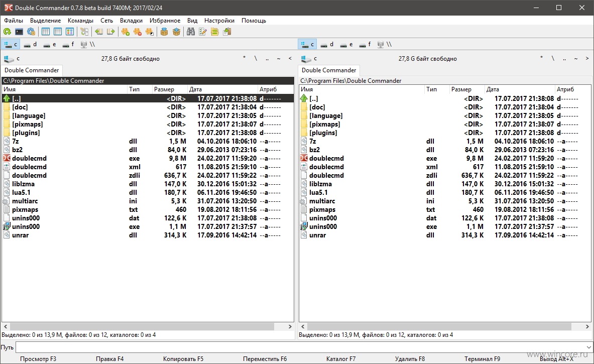Click Просмотр F3 button
The width and height of the screenshot is (594, 364).
tap(38, 358)
